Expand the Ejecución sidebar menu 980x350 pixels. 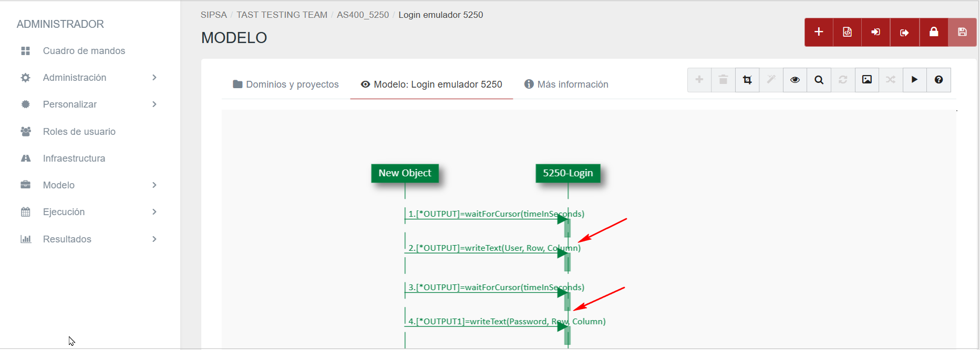(88, 212)
